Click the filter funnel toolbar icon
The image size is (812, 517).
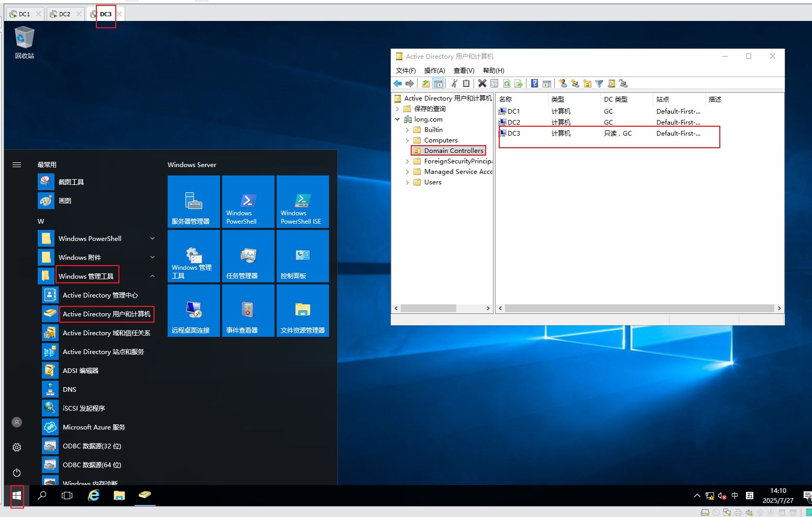(599, 83)
